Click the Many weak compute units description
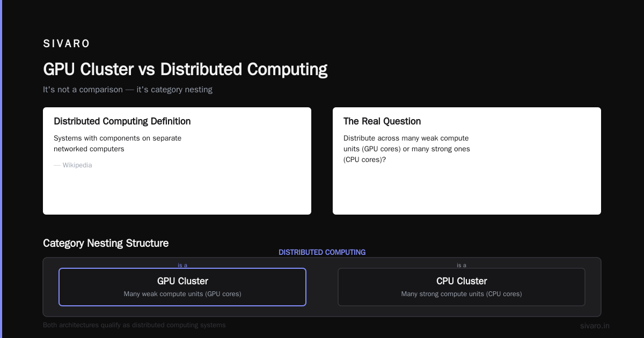This screenshot has width=644, height=338. point(182,294)
